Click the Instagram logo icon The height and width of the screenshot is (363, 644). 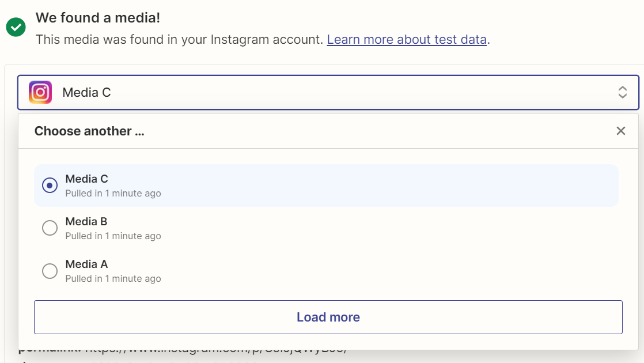pos(40,92)
